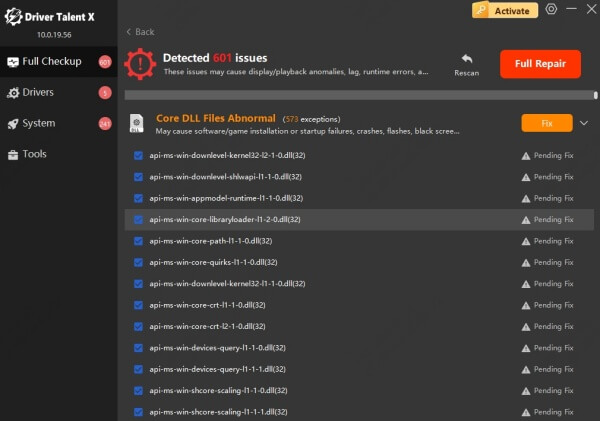The image size is (600, 421).
Task: Click the System rocket icon in sidebar
Action: 13,124
